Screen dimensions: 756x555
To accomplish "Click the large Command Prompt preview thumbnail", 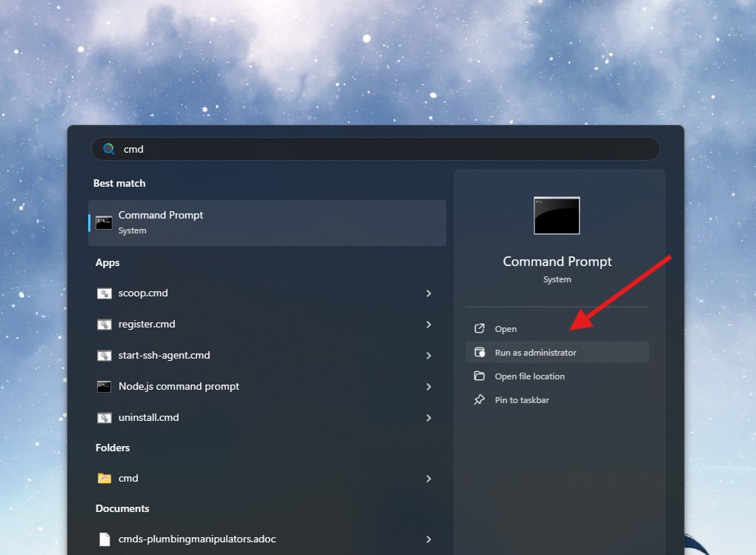I will coord(557,216).
